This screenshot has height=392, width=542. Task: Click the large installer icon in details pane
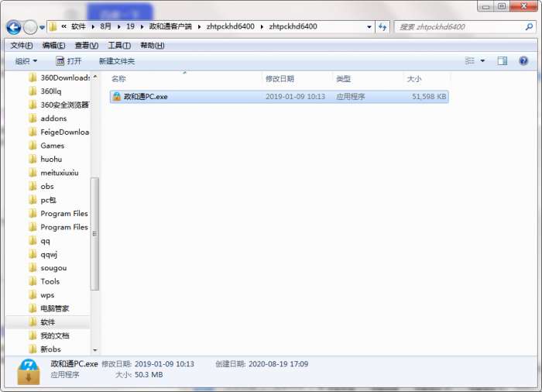(29, 373)
